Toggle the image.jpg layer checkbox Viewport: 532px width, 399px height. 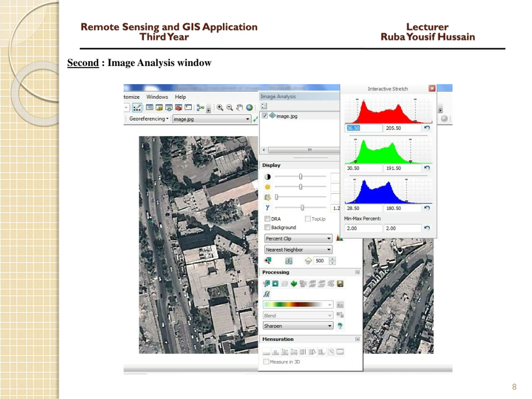(265, 116)
